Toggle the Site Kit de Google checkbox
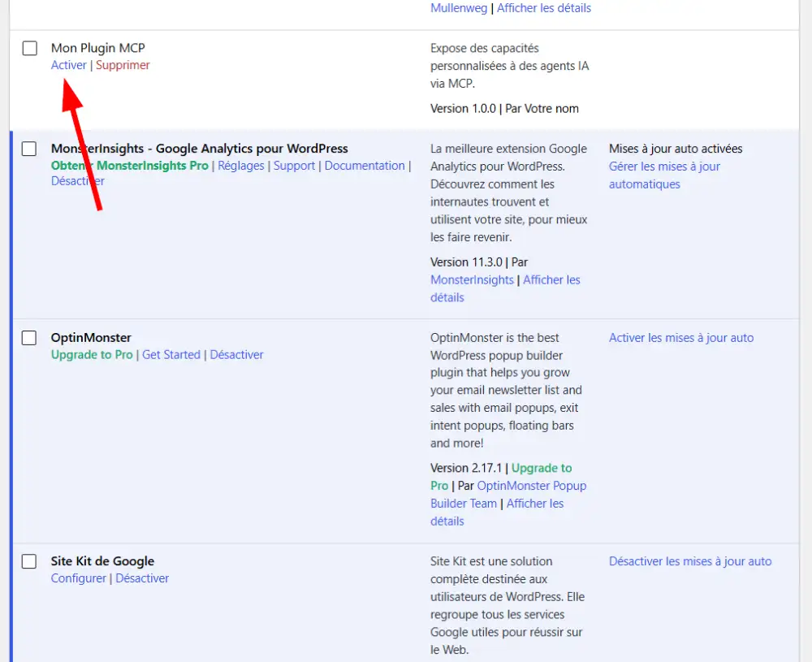The width and height of the screenshot is (812, 662). click(29, 561)
